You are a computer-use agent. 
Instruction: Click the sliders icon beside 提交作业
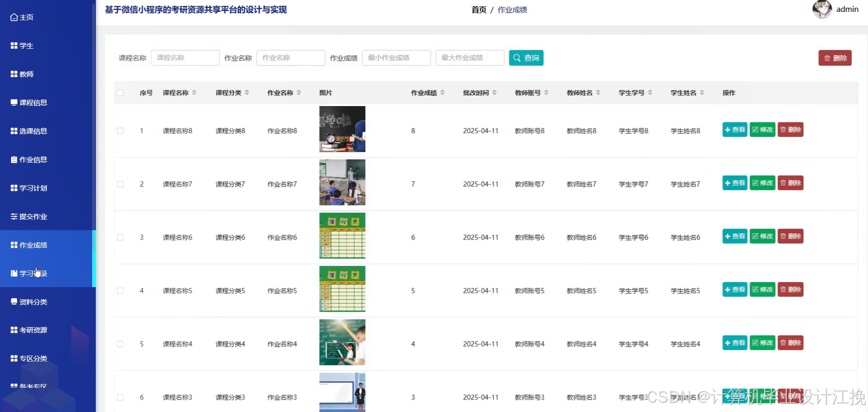click(x=14, y=217)
